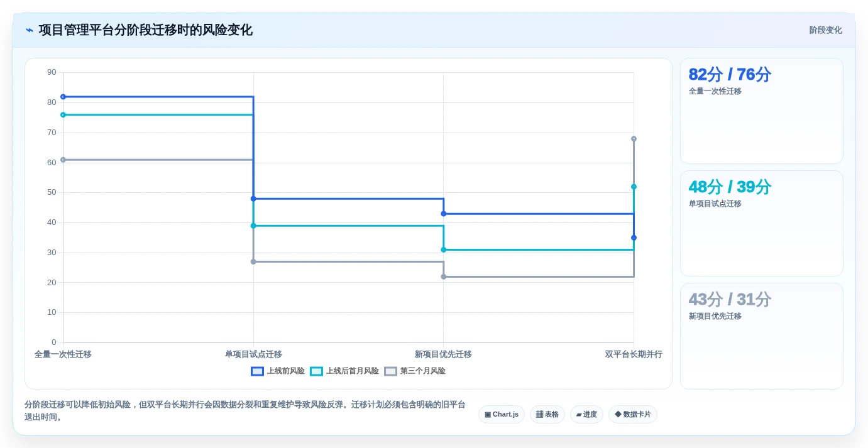The image size is (868, 448).
Task: Click the x-axis label 新项目优先迁移
Action: point(443,354)
